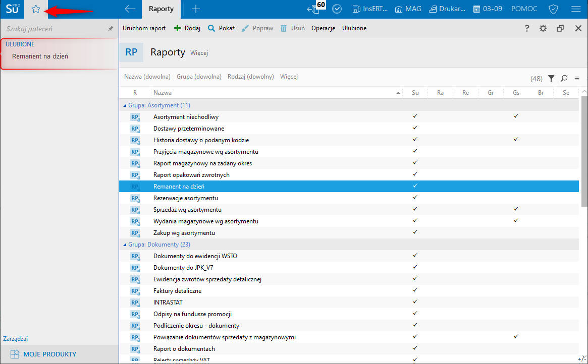Image resolution: width=588 pixels, height=364 pixels.
Task: Pin the command search panel
Action: tap(111, 29)
